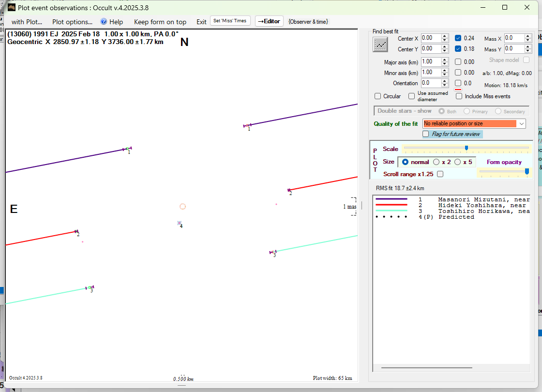Screen dimensions: 542x392
Task: Click the predicted position star marker 4
Action: tap(180, 223)
